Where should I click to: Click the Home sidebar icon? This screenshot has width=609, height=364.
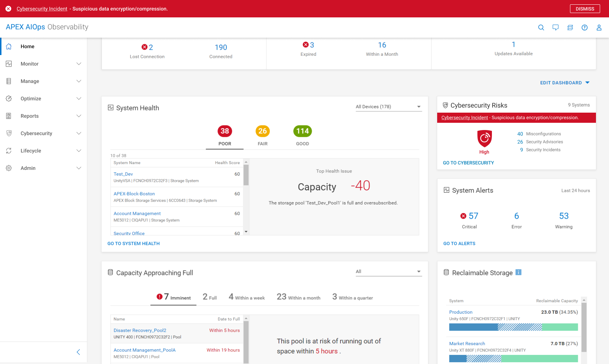[9, 46]
